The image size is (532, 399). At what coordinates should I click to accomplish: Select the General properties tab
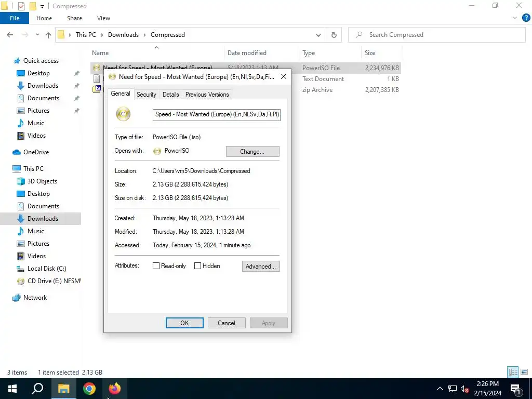[x=121, y=94]
